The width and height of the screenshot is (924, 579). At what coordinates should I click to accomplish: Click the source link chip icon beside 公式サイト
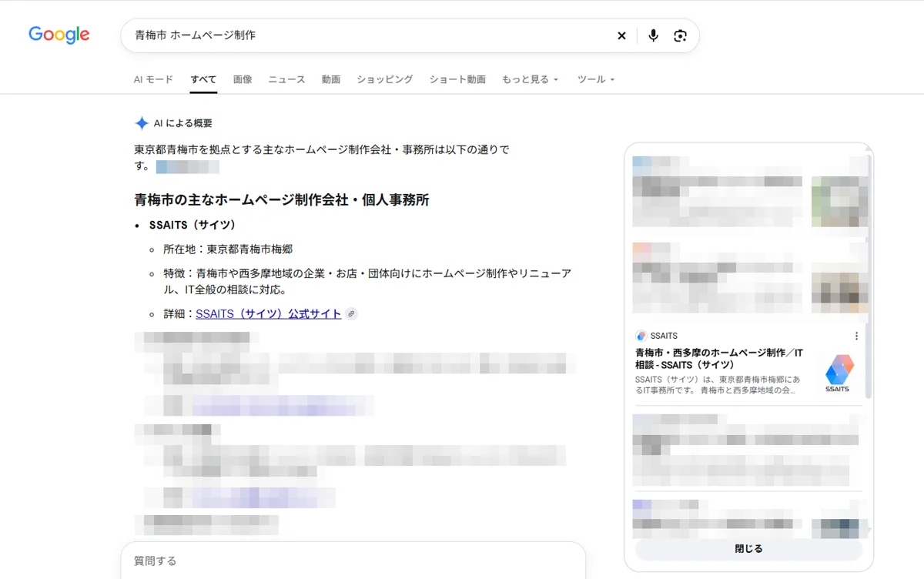pyautogui.click(x=351, y=313)
